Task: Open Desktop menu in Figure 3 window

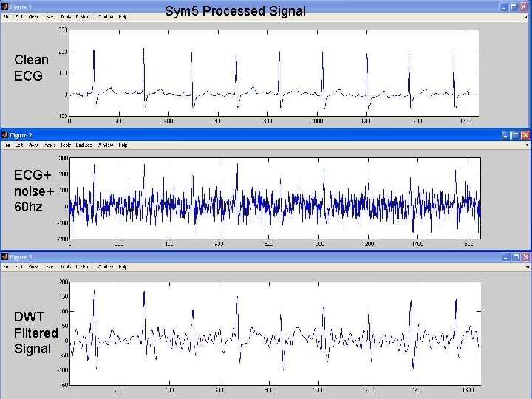Action: coord(83,267)
